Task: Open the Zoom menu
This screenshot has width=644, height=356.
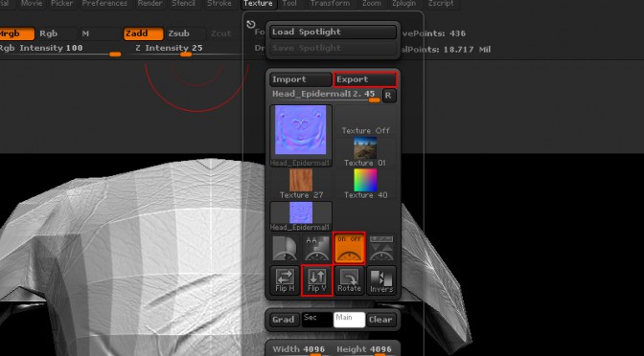Action: click(x=371, y=4)
